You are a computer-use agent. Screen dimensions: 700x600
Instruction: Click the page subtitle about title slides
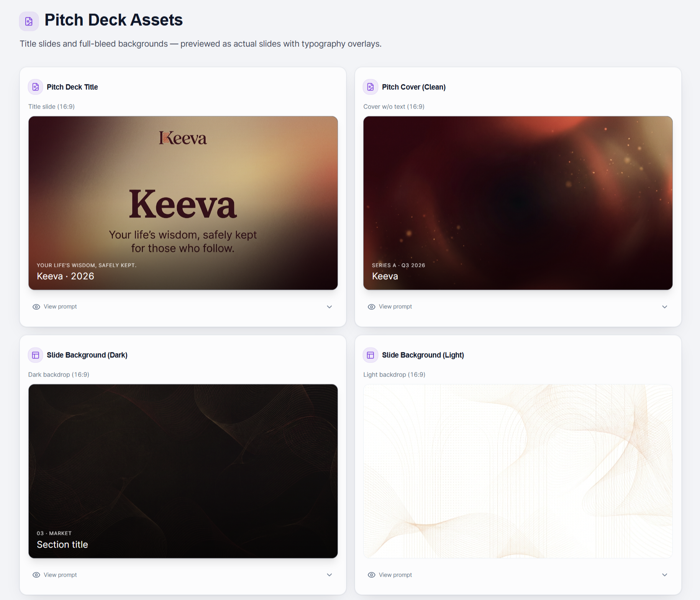pyautogui.click(x=200, y=44)
